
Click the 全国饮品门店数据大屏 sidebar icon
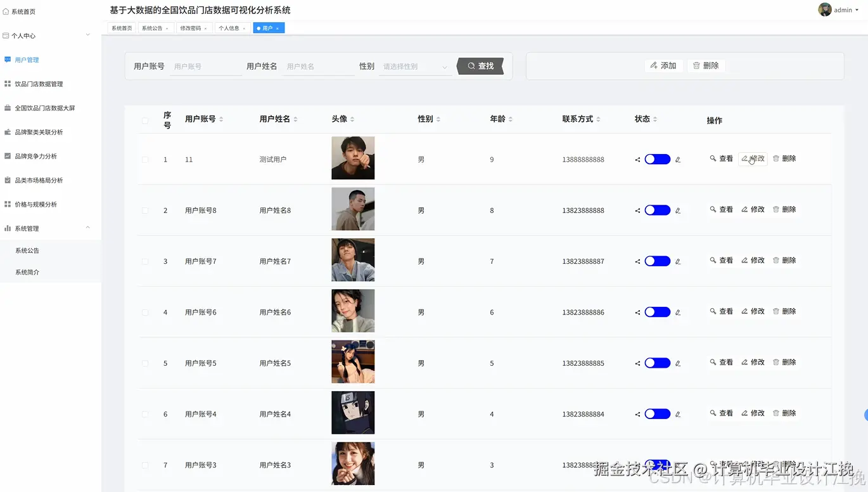click(8, 108)
